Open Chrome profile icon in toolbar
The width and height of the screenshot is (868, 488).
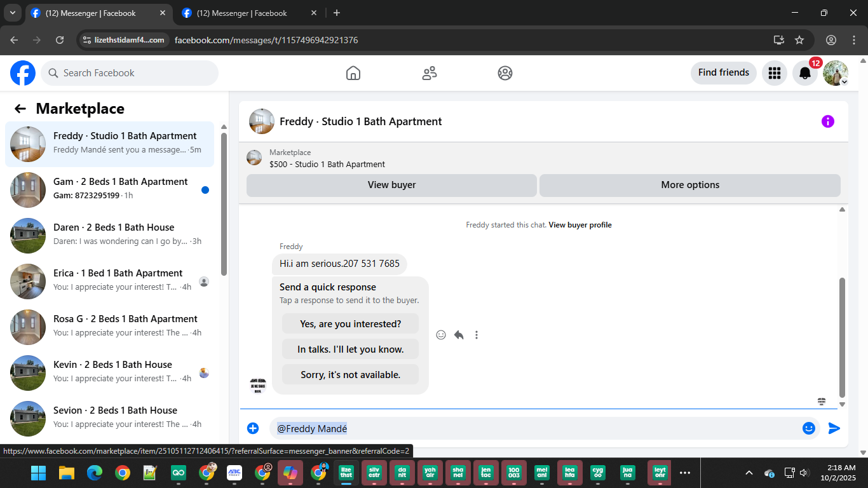[x=831, y=40]
